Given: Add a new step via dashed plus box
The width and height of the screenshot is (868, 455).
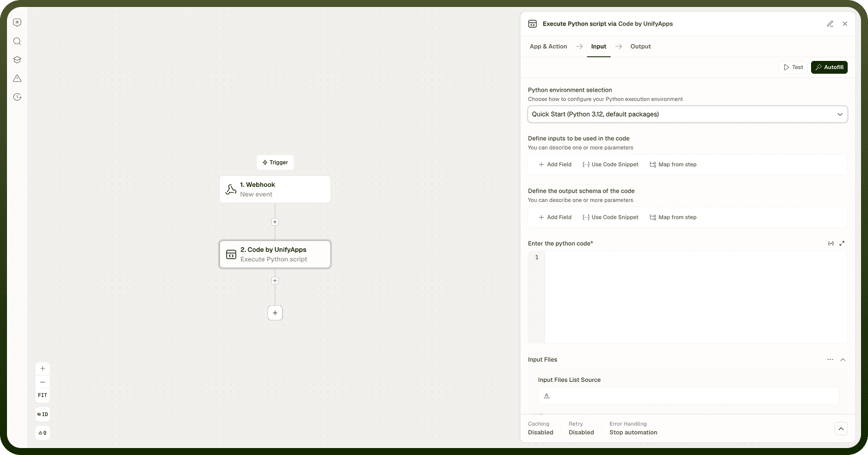Looking at the screenshot, I should pos(275,313).
